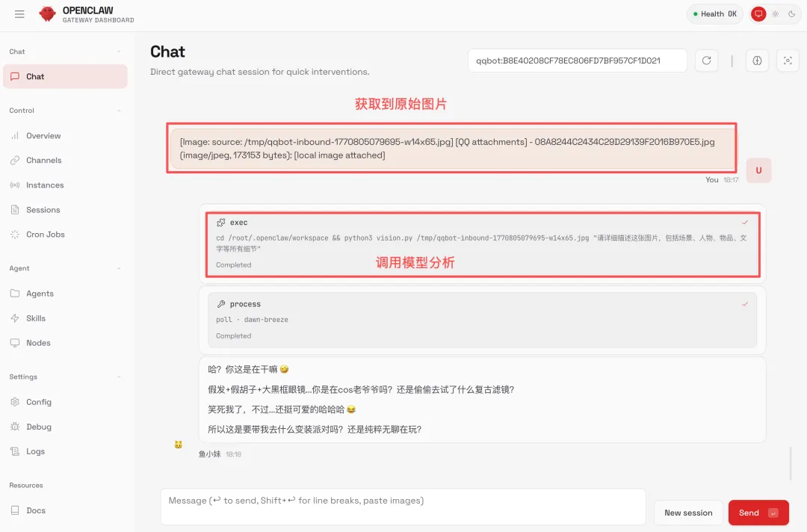Screen dimensions: 807x532
Task: Open the Cron Jobs page
Action: click(x=65, y=234)
